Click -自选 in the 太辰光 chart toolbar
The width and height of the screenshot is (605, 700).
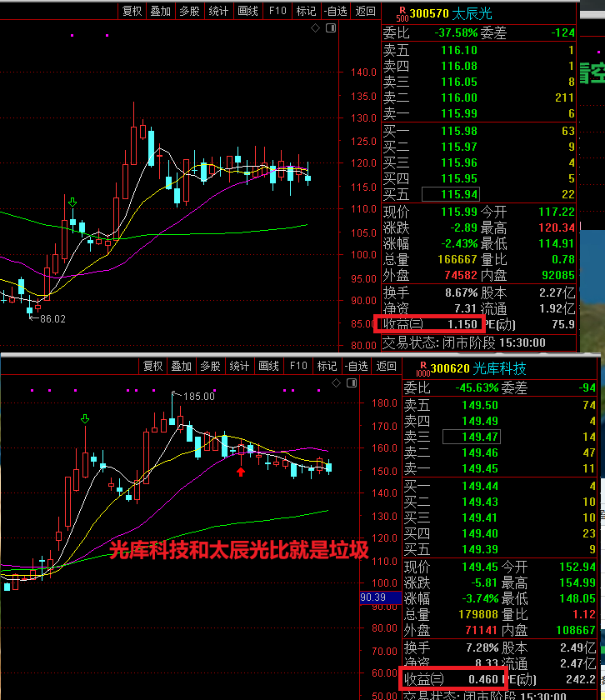pyautogui.click(x=336, y=11)
